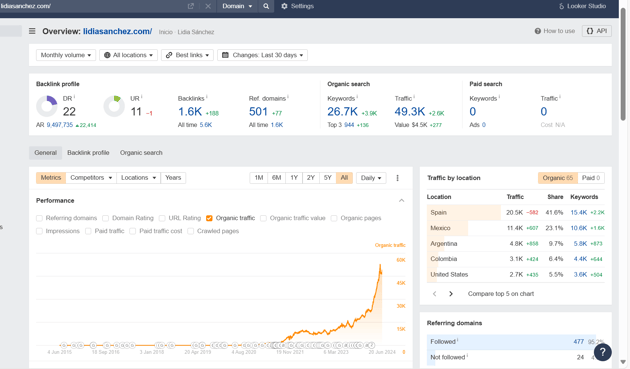The height and width of the screenshot is (369, 630).
Task: Uncheck the Organic traffic checkbox
Action: (209, 218)
